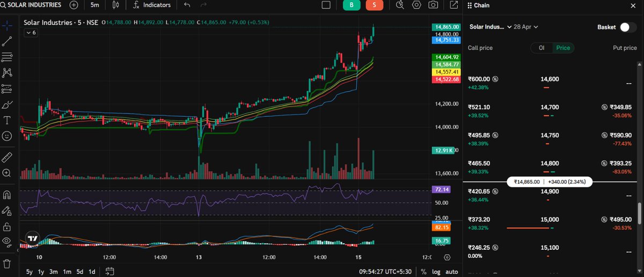Open the go to date calendar
This screenshot has width=644, height=277.
coord(109,271)
